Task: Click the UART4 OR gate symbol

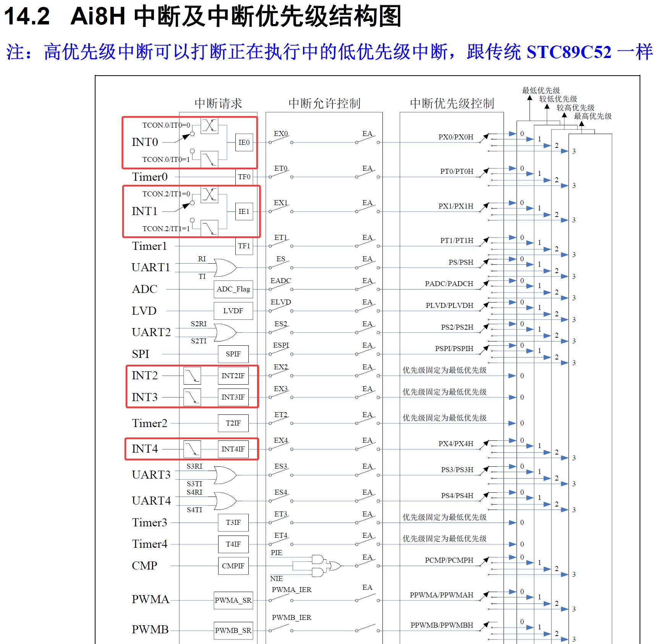Action: pos(225,501)
